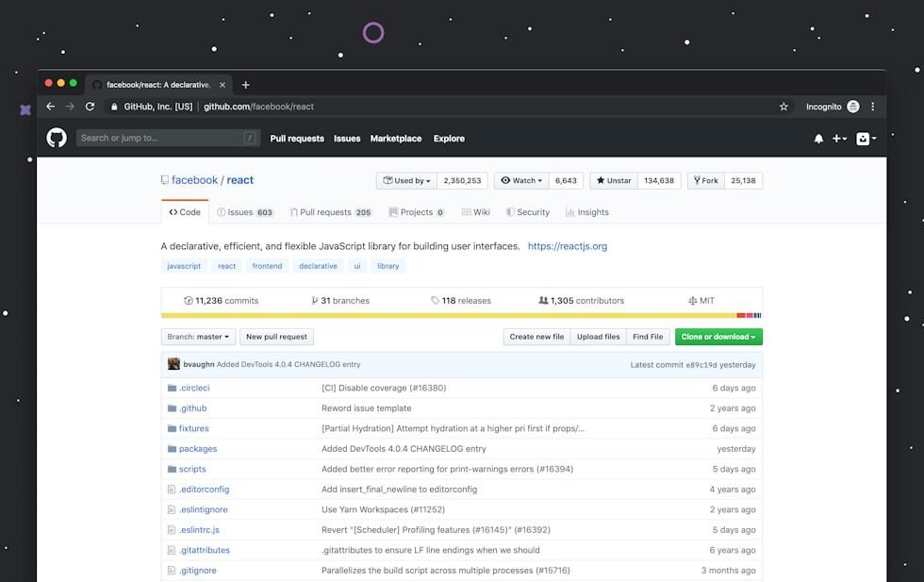
Task: Open the facebook owner link
Action: 194,180
